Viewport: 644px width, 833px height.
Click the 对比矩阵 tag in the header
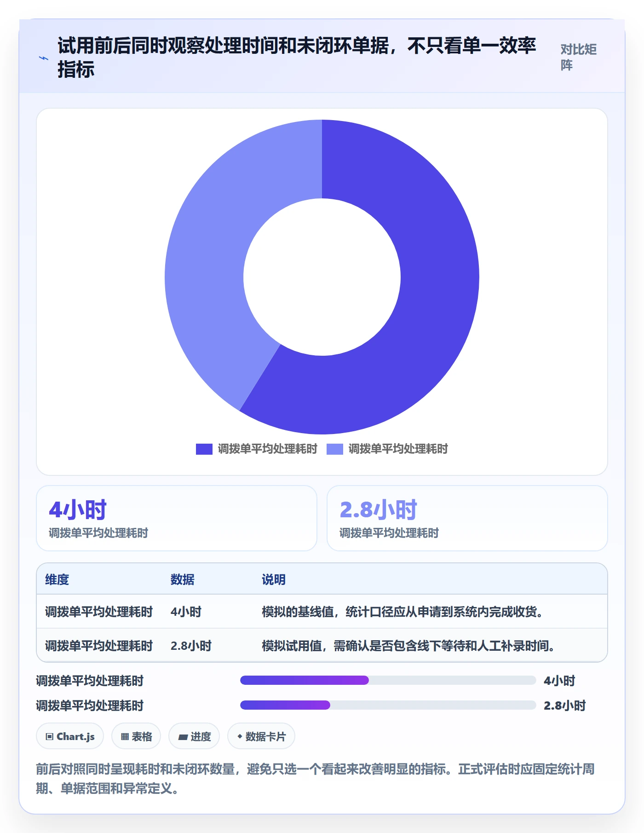point(578,58)
